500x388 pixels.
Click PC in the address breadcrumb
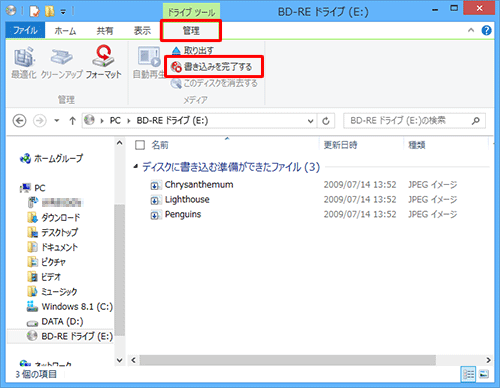click(x=115, y=121)
